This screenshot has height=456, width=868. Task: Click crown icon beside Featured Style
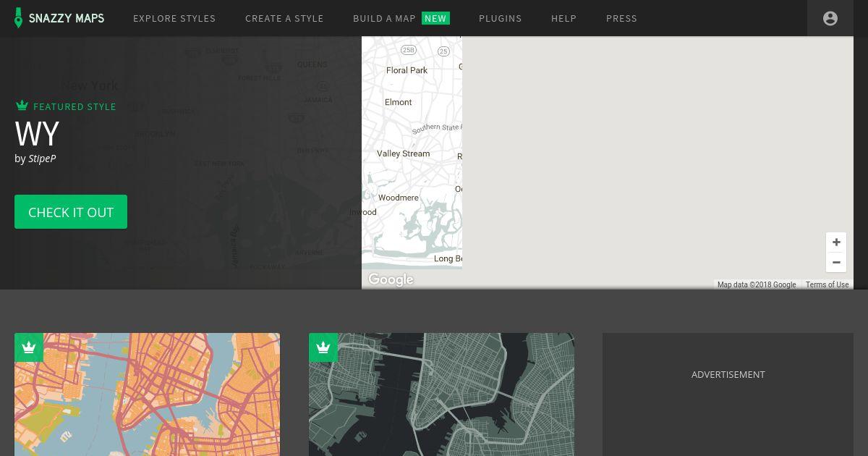click(22, 106)
